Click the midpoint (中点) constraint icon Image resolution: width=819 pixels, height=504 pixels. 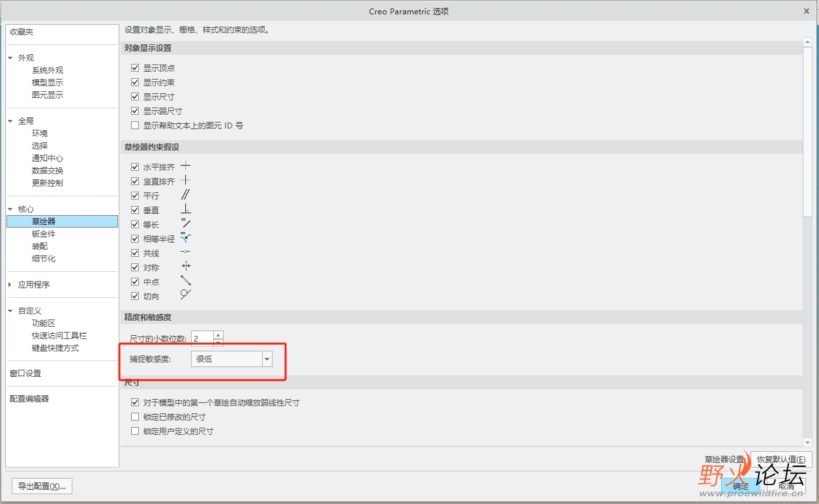(x=186, y=281)
